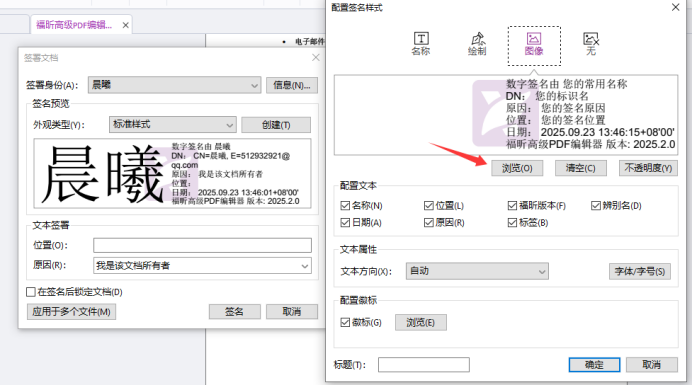The width and height of the screenshot is (693, 386).
Task: Click the 晨曦 signature preview in 签署文档
Action: (172, 173)
